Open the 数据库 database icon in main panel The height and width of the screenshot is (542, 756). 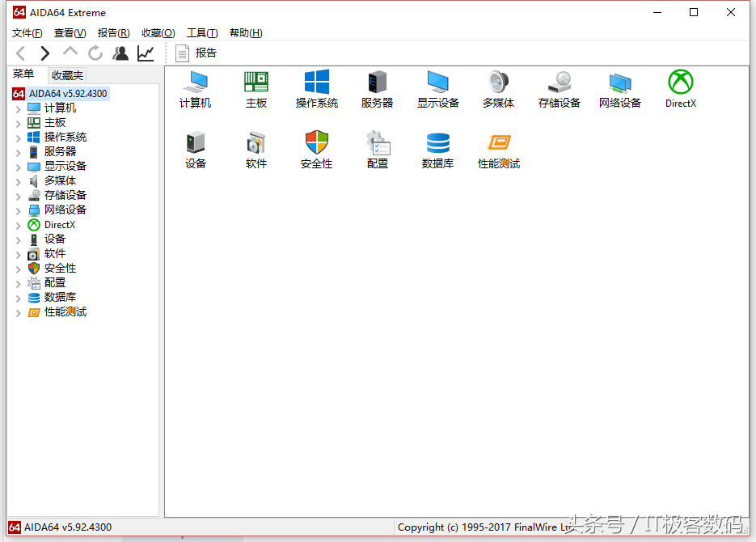pyautogui.click(x=437, y=150)
